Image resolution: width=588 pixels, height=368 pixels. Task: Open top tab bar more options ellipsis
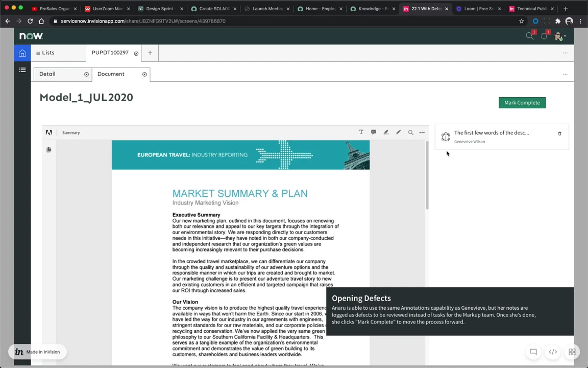[x=565, y=53]
